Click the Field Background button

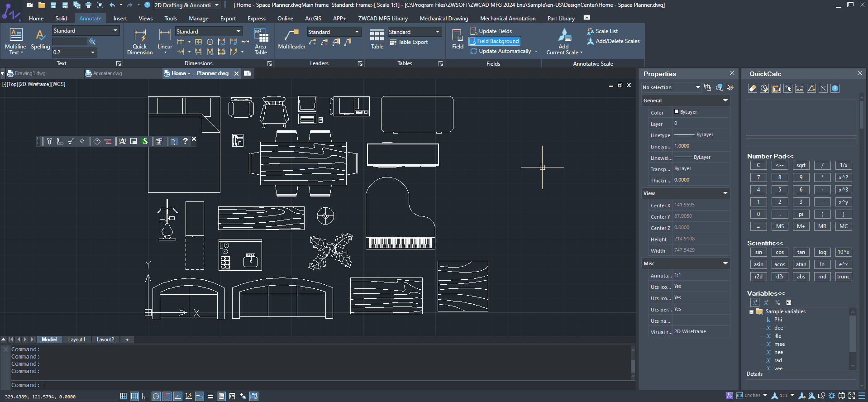click(x=494, y=41)
